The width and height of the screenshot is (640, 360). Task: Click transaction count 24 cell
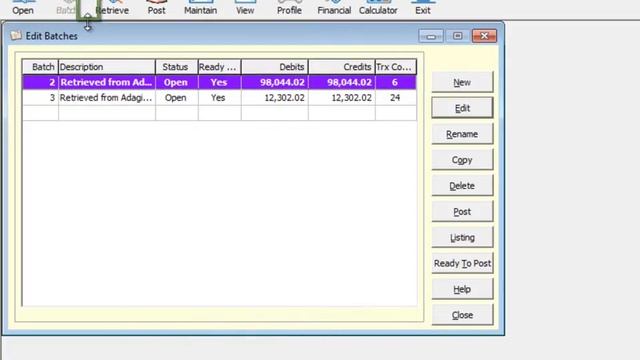[x=396, y=98]
